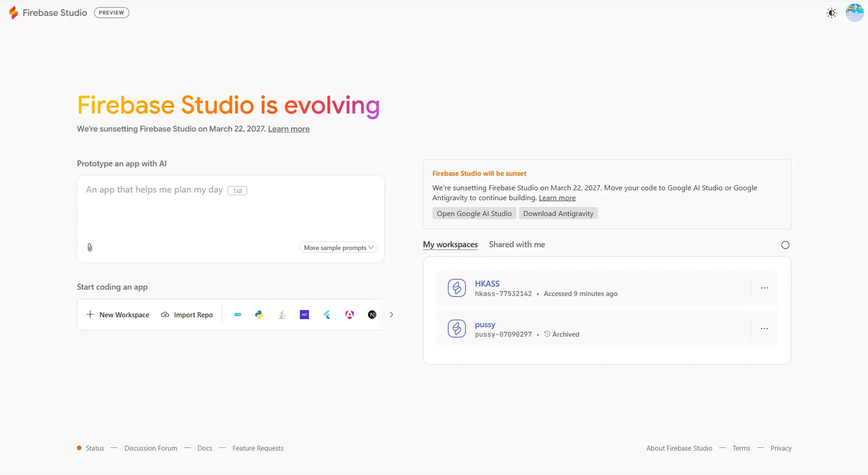Switch to the My workspaces tab

click(x=450, y=245)
